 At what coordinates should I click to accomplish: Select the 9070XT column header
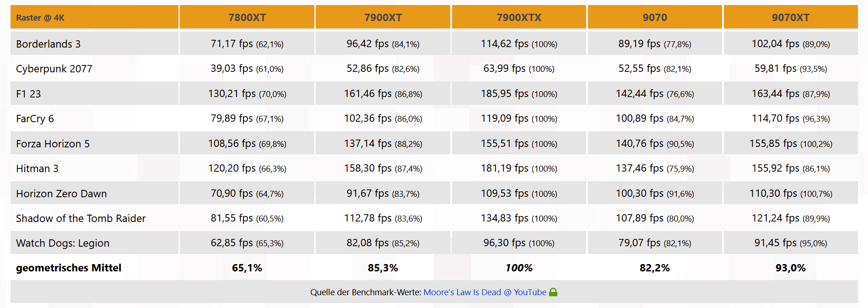point(791,17)
